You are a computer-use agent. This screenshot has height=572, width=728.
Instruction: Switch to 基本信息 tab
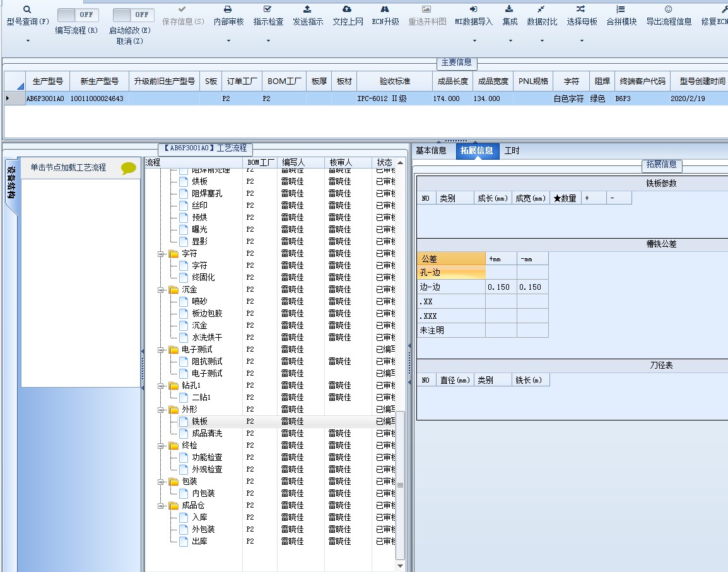[x=431, y=150]
